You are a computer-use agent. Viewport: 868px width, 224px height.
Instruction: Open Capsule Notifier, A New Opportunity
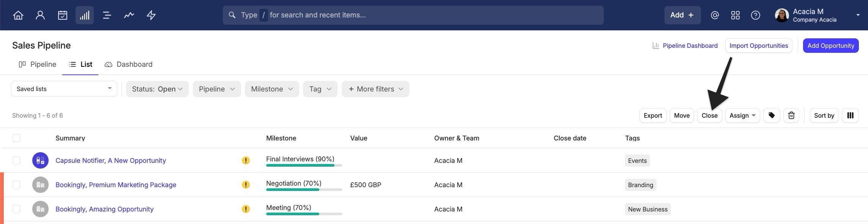110,160
